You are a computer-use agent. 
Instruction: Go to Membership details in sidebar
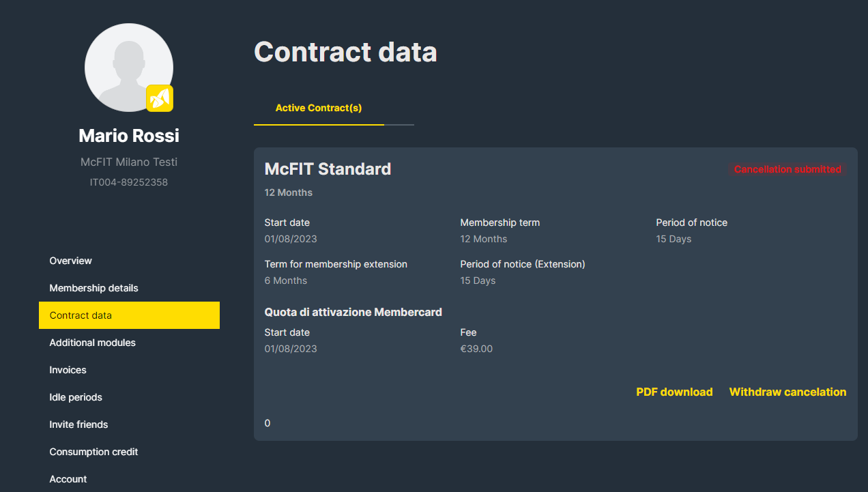pos(93,288)
